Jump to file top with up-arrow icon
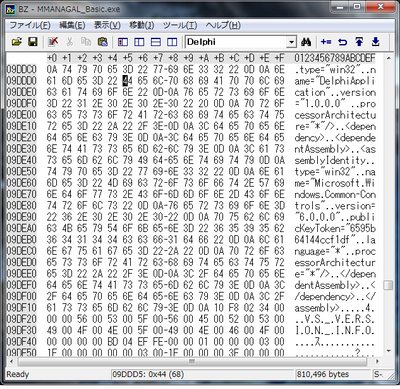This screenshot has height=389, width=400. pyautogui.click(x=359, y=42)
